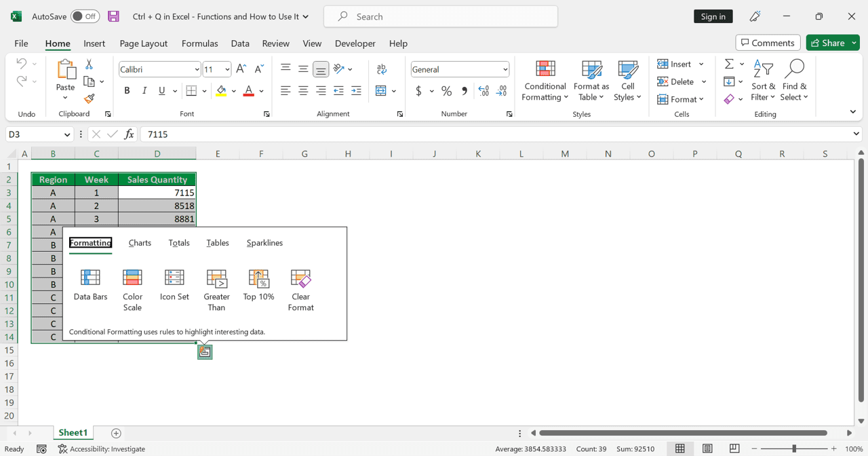Image resolution: width=868 pixels, height=456 pixels.
Task: Select Greater Than formatting rule
Action: [216, 290]
